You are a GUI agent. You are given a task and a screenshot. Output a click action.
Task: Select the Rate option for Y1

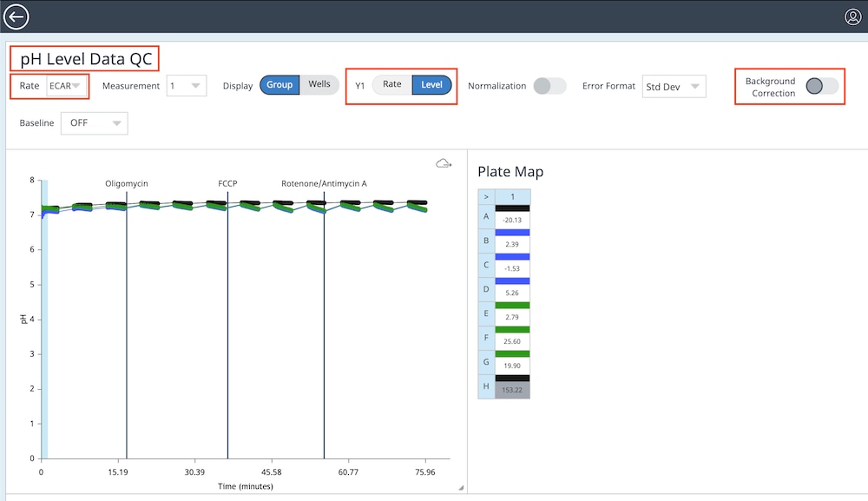tap(392, 84)
